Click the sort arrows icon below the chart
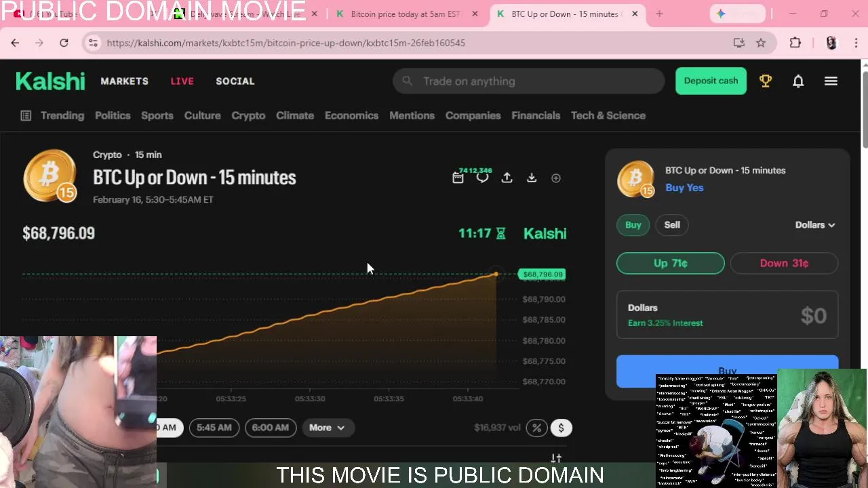The height and width of the screenshot is (488, 868). point(556,458)
